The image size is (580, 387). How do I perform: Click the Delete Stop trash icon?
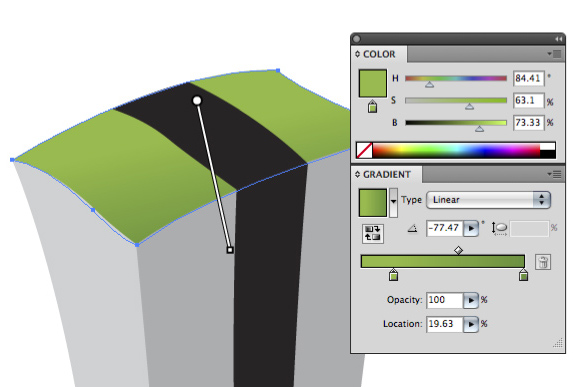click(543, 262)
